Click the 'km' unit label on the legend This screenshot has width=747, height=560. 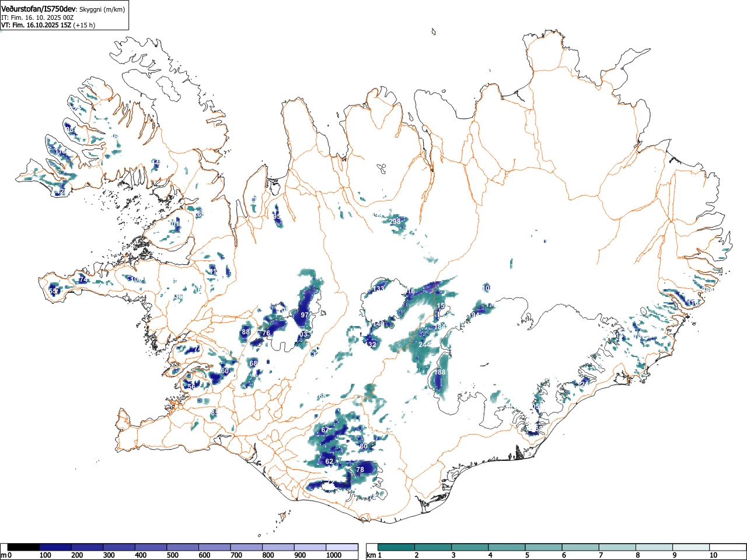pos(371,555)
